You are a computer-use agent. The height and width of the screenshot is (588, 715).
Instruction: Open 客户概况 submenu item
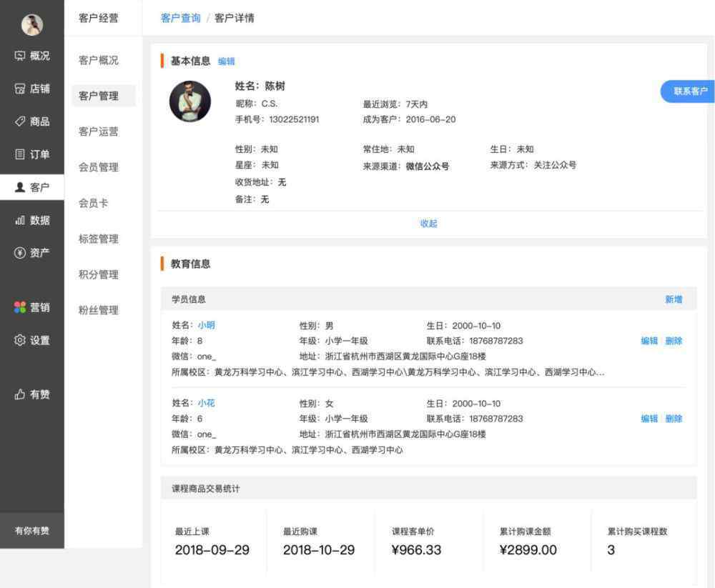pyautogui.click(x=99, y=60)
